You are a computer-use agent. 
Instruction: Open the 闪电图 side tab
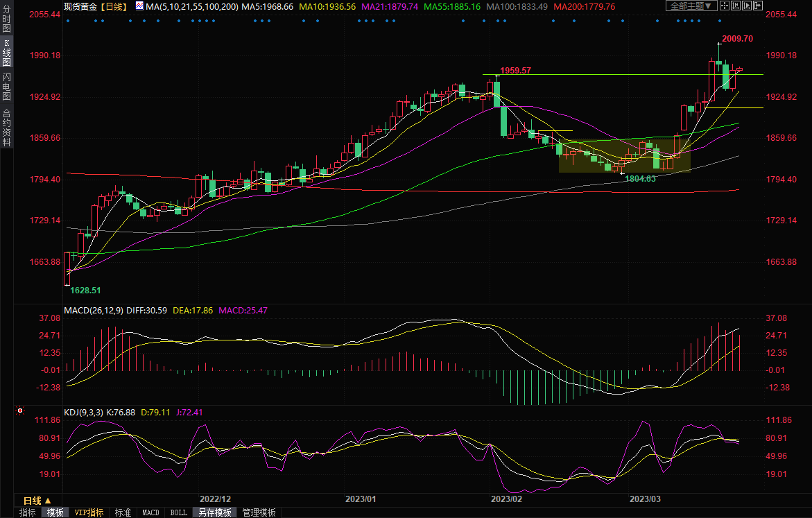[6, 87]
